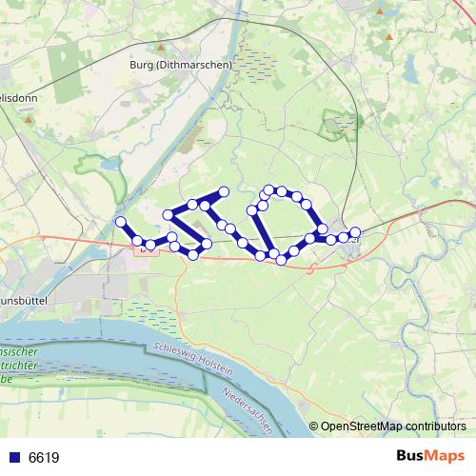
Task: Select the easternmost stop marker of the route
Action: (x=355, y=232)
